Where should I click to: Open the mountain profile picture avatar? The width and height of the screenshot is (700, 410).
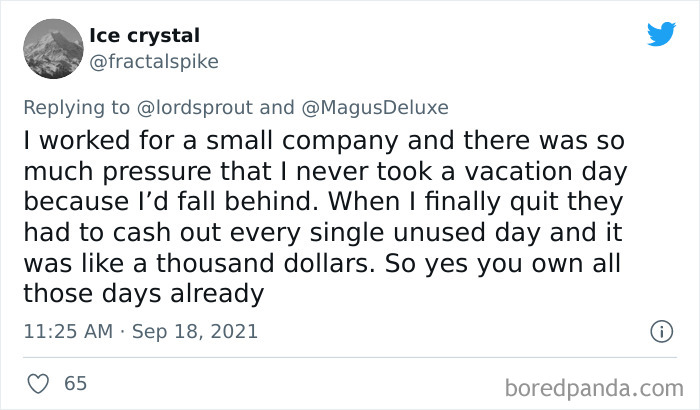coord(53,49)
